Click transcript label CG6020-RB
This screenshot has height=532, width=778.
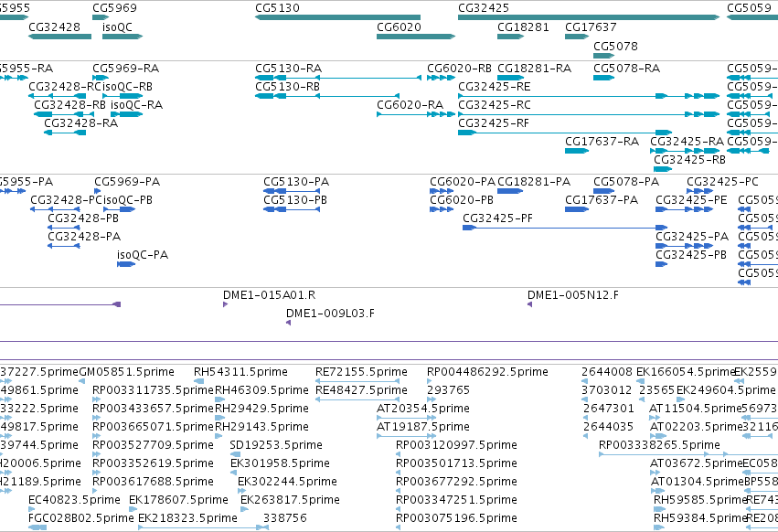point(460,69)
